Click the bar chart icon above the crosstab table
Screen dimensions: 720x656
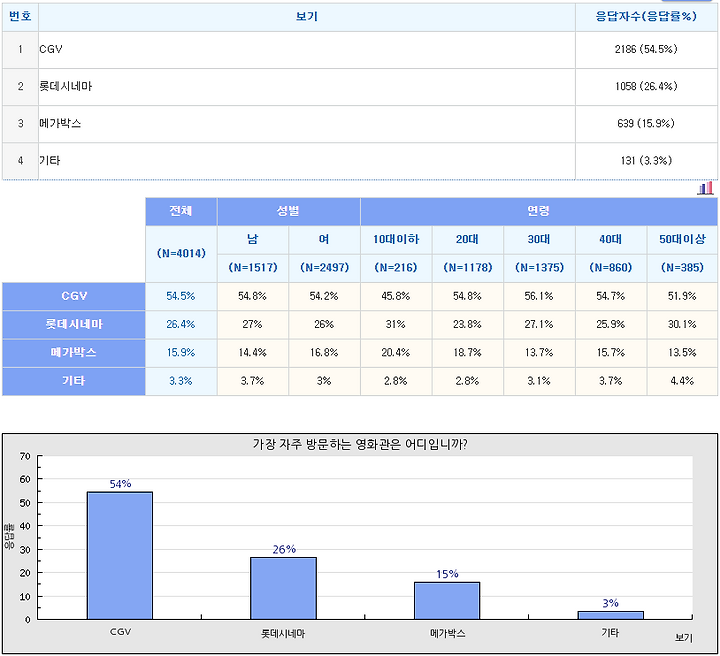click(705, 188)
